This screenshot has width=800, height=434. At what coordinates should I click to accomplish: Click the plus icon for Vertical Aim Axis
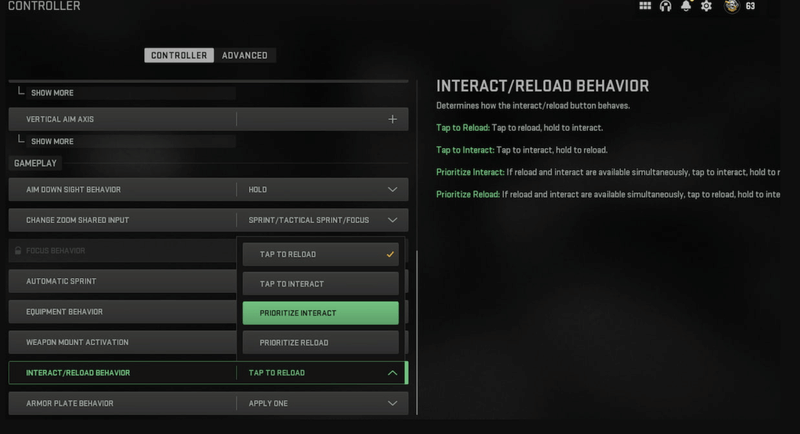coord(392,119)
